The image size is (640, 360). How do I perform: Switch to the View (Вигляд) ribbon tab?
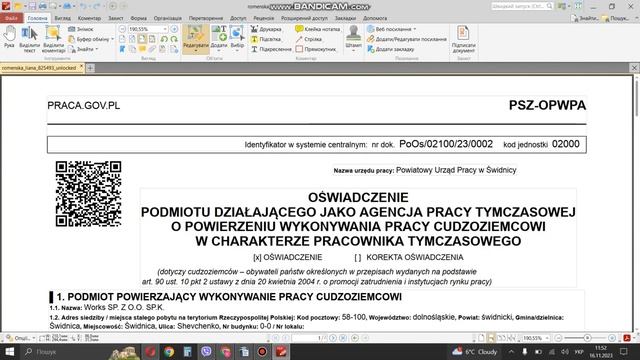[62, 18]
